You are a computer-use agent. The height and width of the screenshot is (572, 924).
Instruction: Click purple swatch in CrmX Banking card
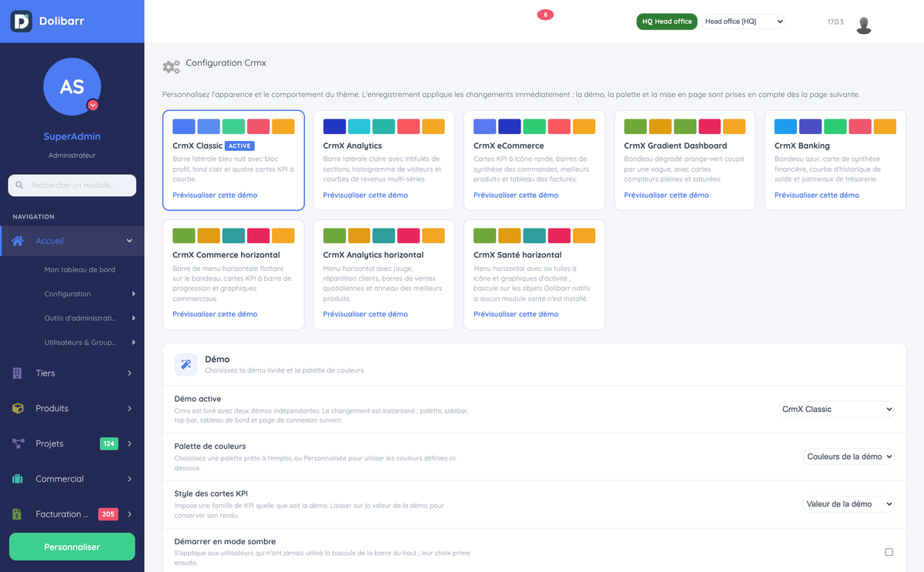[811, 126]
